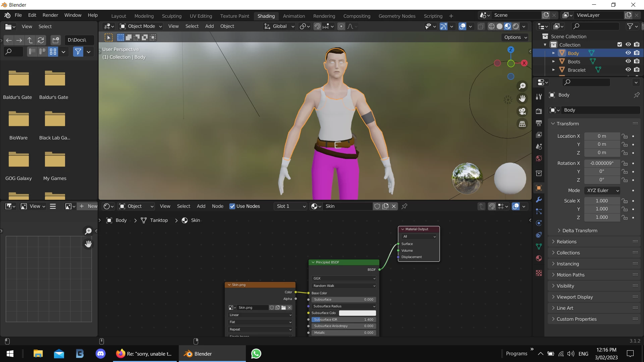The image size is (644, 362).
Task: Click the Subsurface Color white swatch
Action: (357, 313)
